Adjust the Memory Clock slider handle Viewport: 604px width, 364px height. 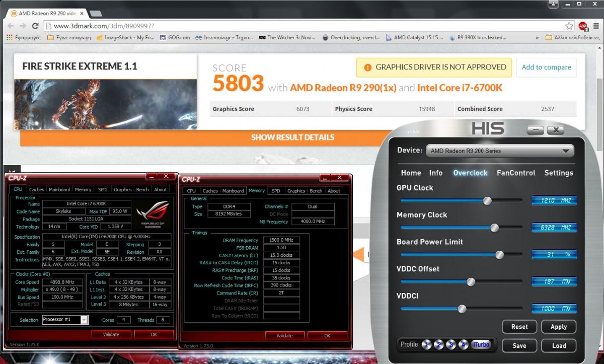click(494, 228)
